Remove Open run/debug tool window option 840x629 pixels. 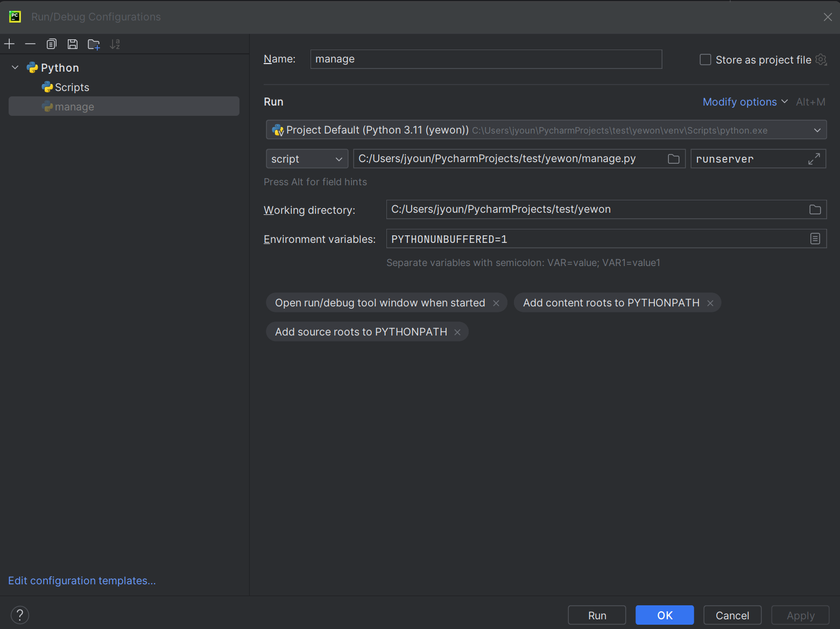point(496,303)
